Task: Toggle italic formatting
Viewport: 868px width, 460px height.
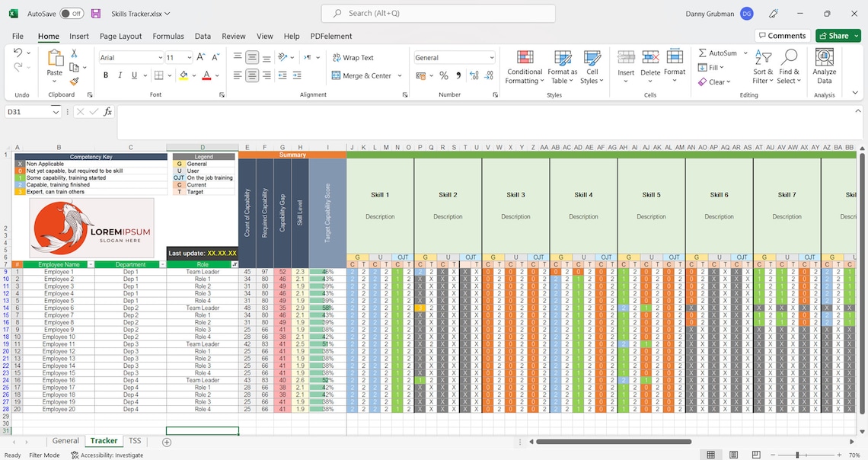Action: [118, 75]
